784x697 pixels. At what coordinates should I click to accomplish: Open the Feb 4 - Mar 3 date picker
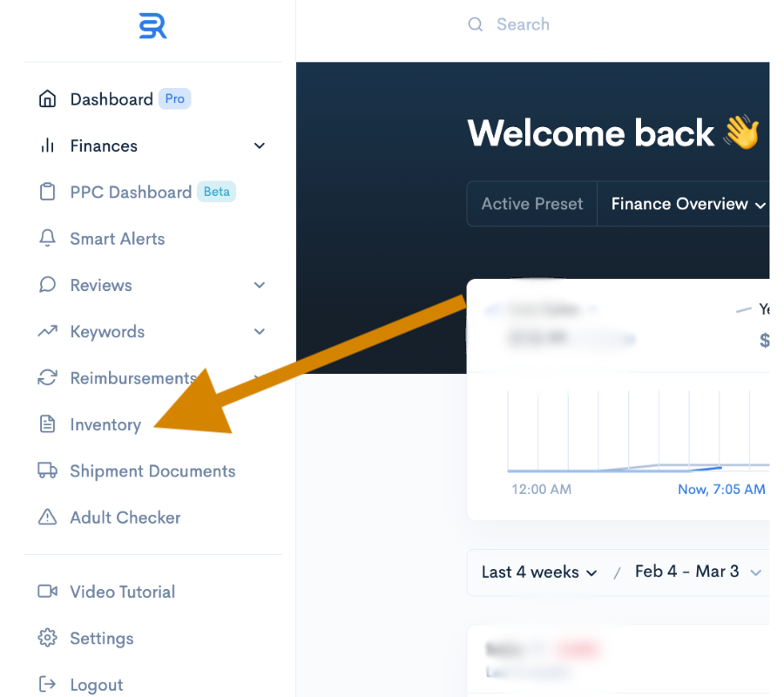[x=697, y=572]
